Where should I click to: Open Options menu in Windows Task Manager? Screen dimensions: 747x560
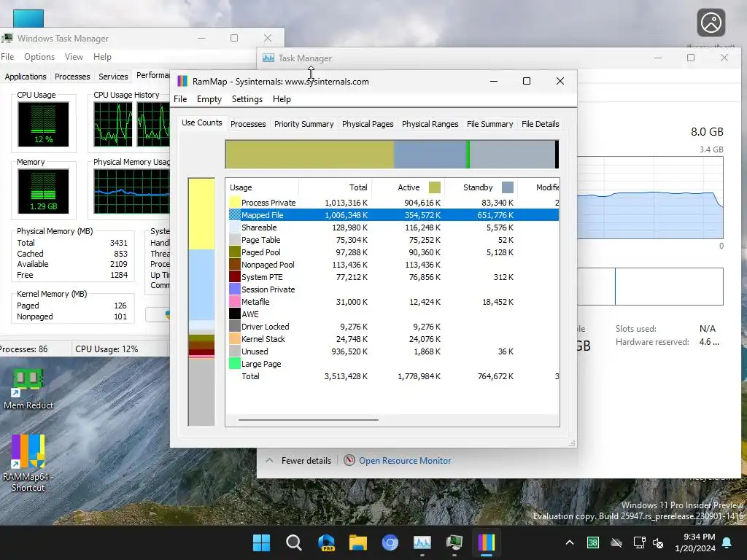coord(39,57)
